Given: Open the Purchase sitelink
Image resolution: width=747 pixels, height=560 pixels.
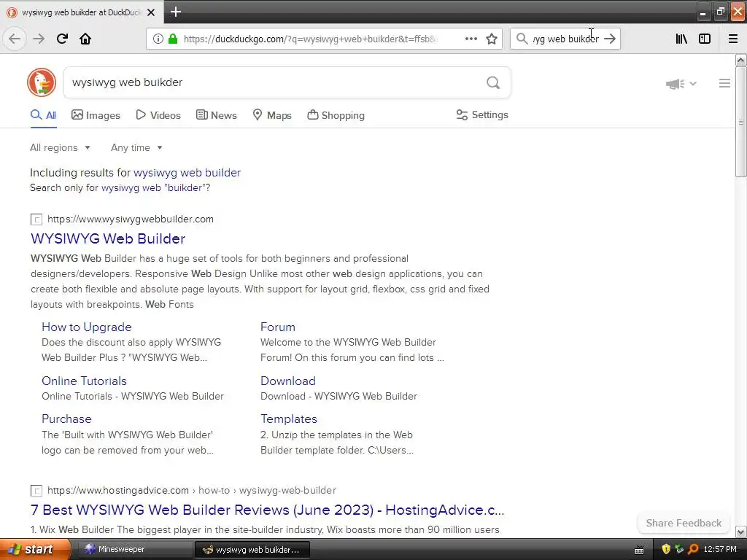Looking at the screenshot, I should pyautogui.click(x=66, y=419).
